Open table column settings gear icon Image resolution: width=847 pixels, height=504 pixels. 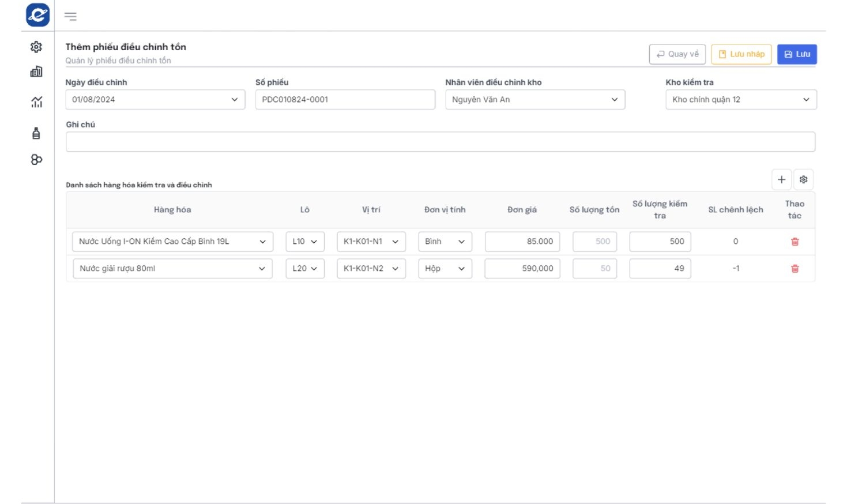click(x=803, y=179)
